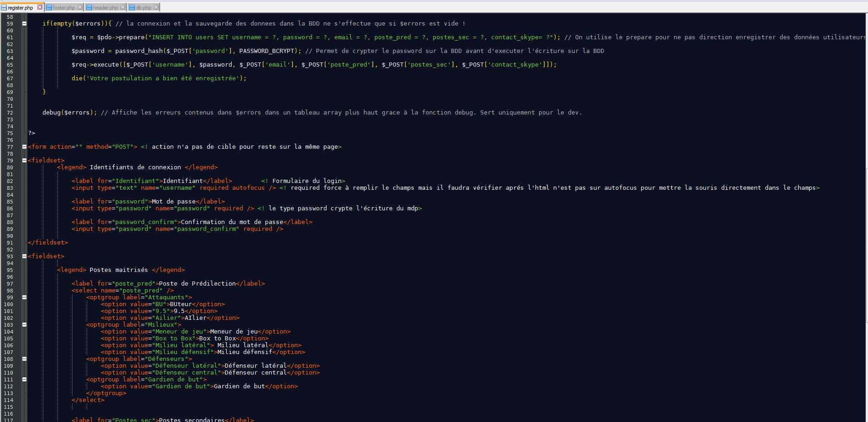Collapse the Gardien de but optgroup fold
The image size is (868, 422).
pyautogui.click(x=24, y=379)
